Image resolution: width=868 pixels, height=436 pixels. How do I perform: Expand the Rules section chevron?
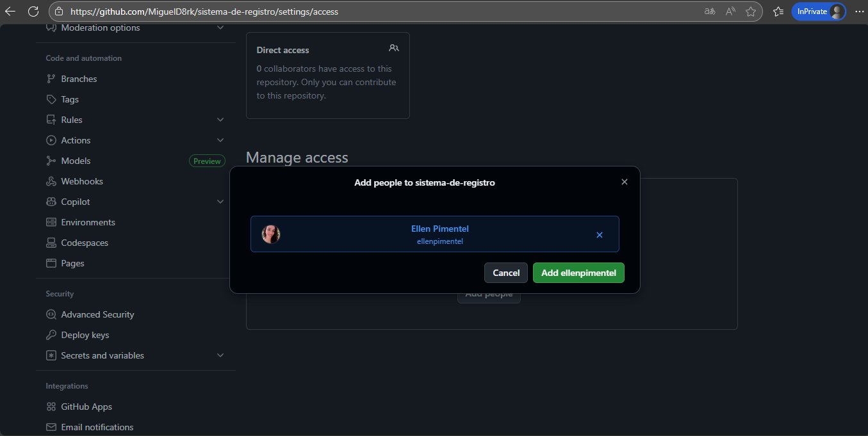(220, 120)
